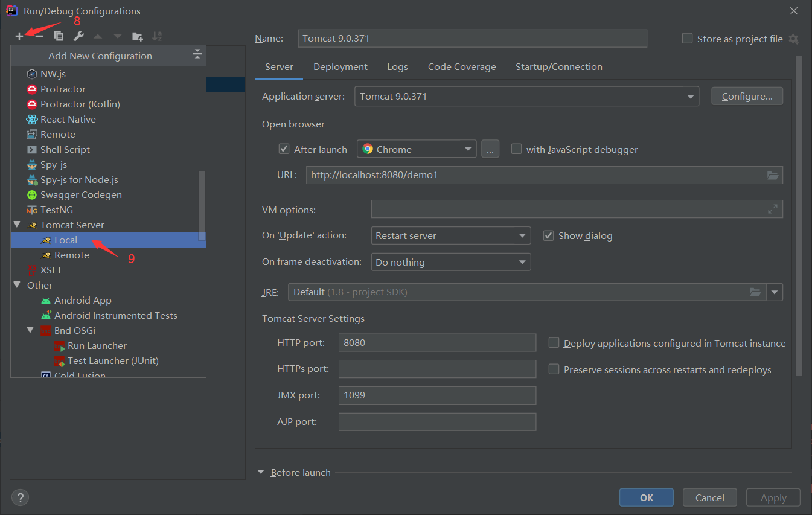Viewport: 812px width, 515px height.
Task: Switch to the Server tab
Action: point(279,67)
